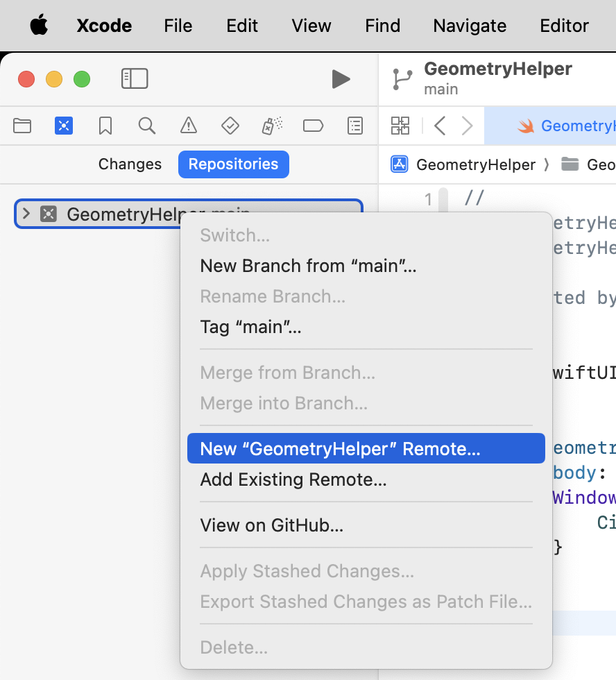Show the Issue navigator warning icon

pyautogui.click(x=188, y=126)
